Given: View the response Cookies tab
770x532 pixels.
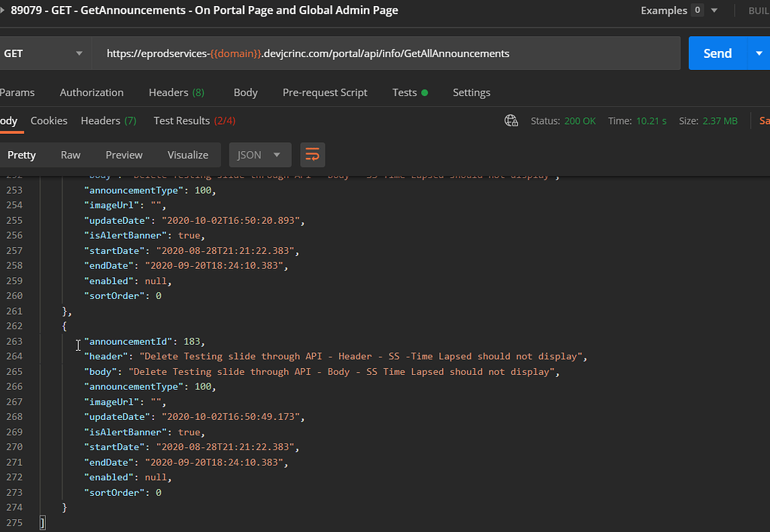Looking at the screenshot, I should coord(48,119).
